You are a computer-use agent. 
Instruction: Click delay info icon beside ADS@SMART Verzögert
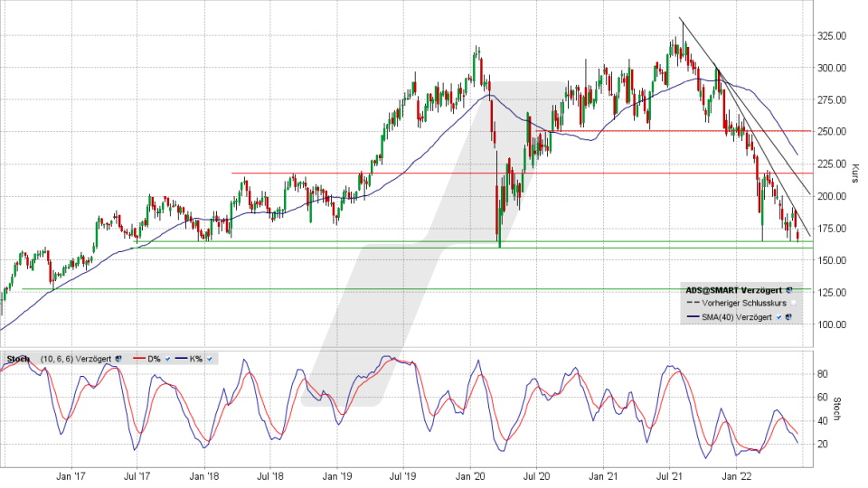[788, 290]
